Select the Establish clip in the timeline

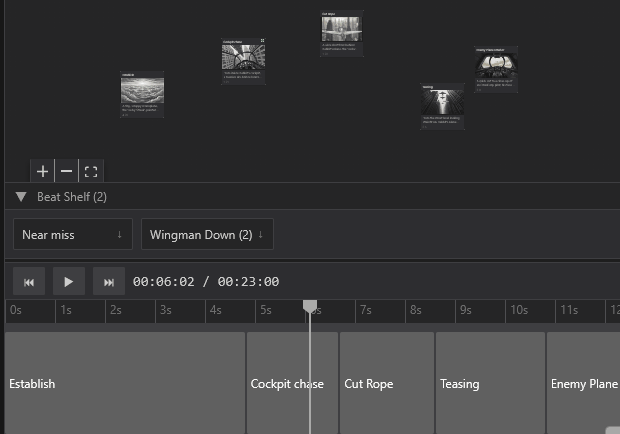[125, 383]
